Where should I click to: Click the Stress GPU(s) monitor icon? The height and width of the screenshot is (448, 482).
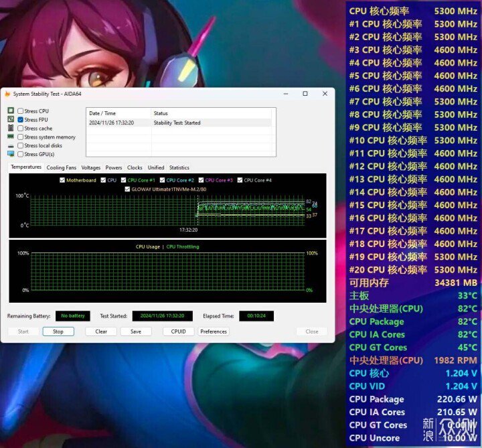(11, 154)
